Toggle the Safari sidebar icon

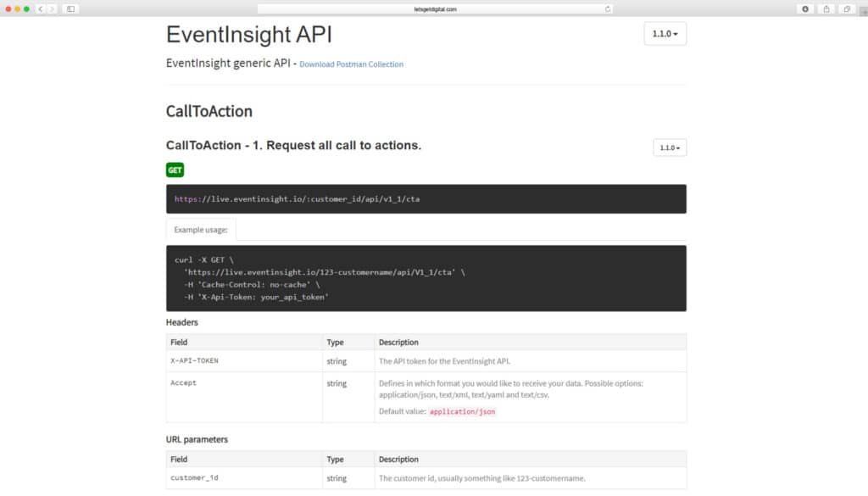coord(71,8)
